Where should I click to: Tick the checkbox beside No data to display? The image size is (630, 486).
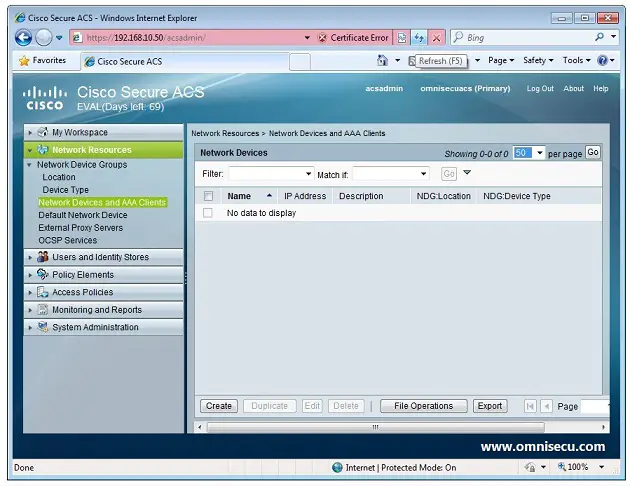[208, 213]
